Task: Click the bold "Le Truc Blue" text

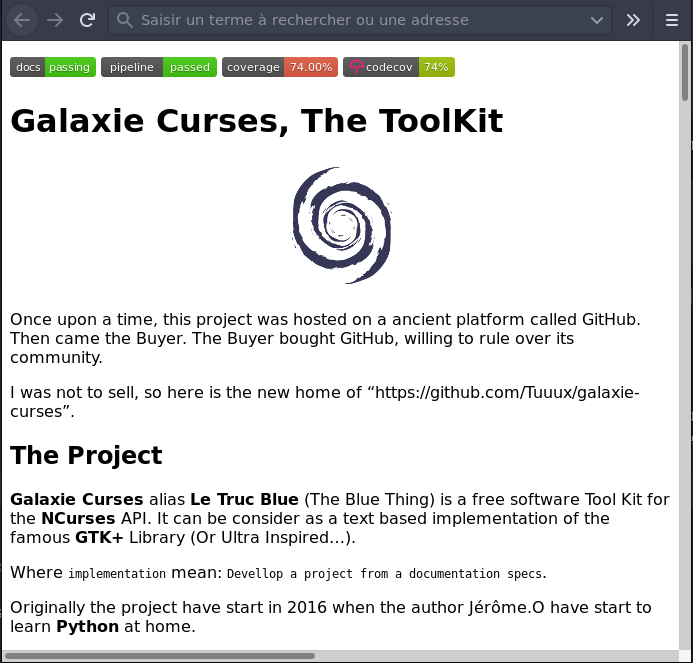Action: 244,499
